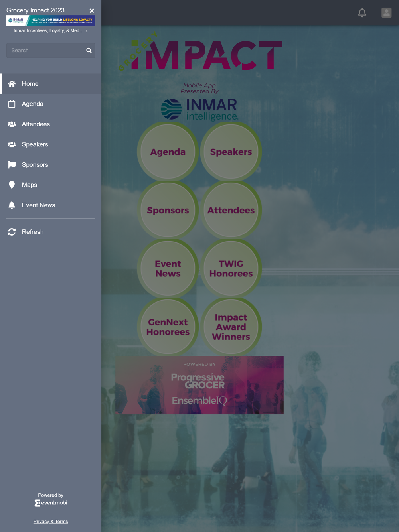The image size is (399, 532).
Task: Select Maps in the sidebar menu
Action: [x=51, y=185]
